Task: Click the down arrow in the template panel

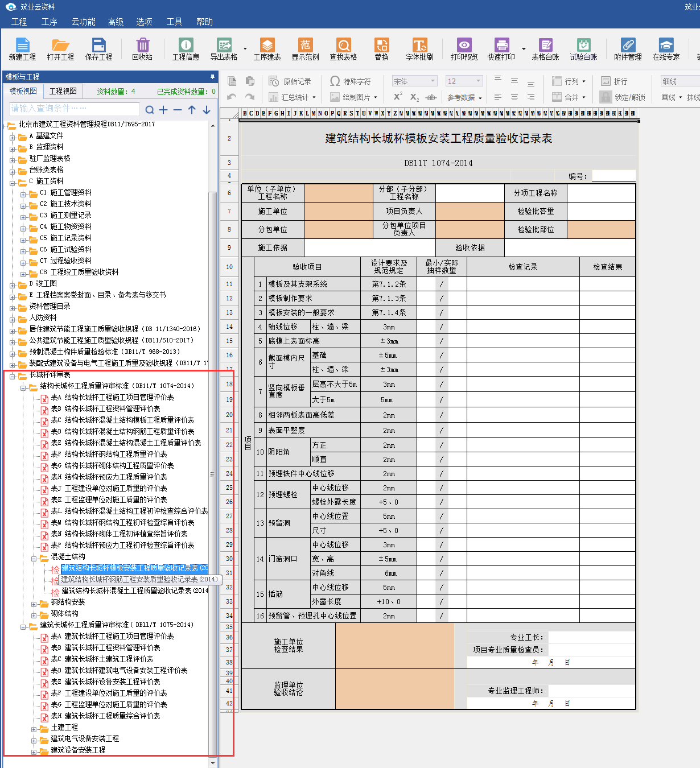Action: tap(206, 110)
